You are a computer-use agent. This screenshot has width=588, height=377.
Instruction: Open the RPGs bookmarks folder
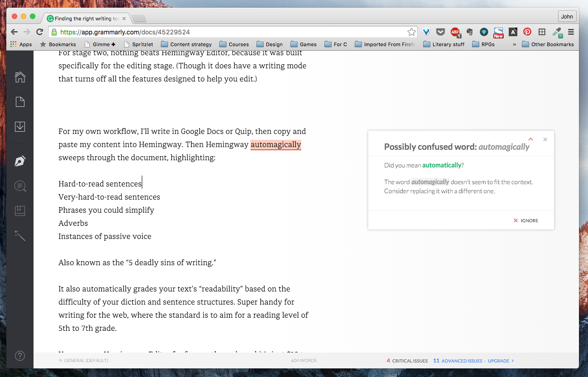coord(483,44)
